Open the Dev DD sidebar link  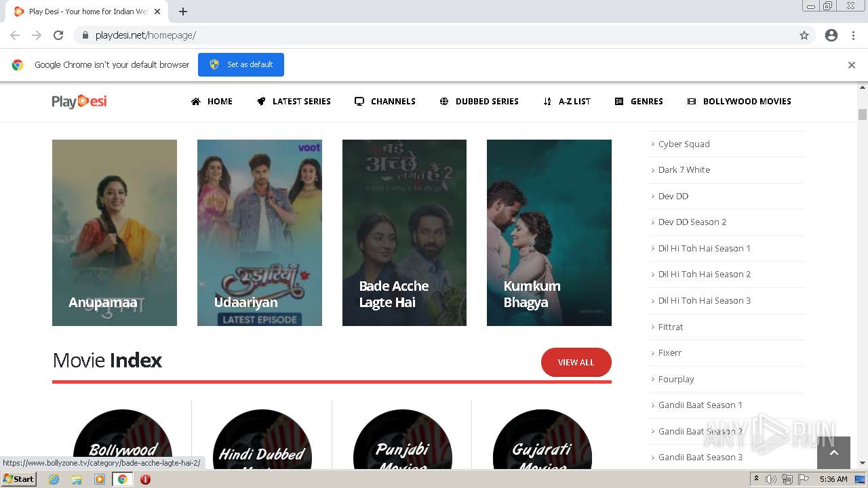[673, 196]
